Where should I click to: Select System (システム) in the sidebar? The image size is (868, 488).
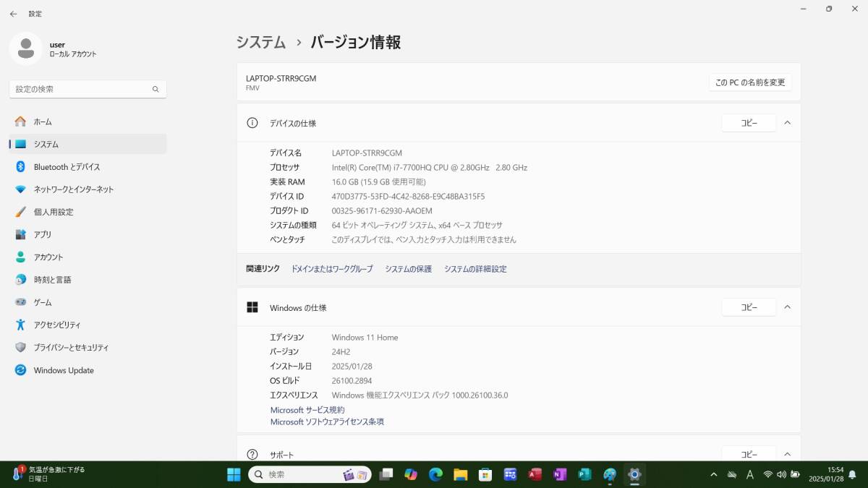click(88, 144)
